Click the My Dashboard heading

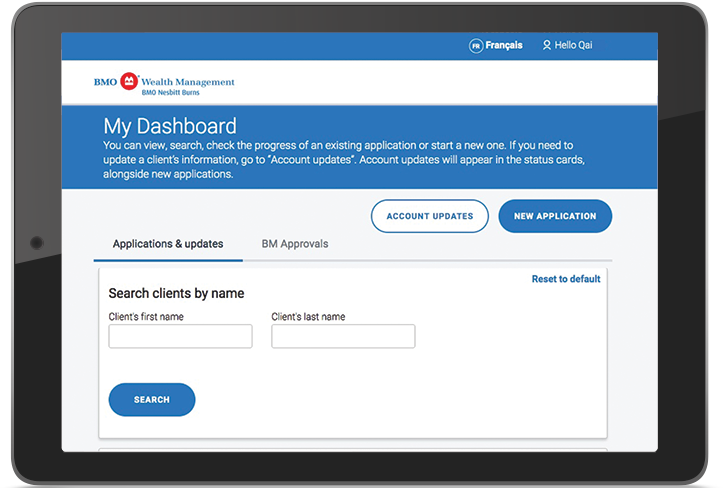(x=170, y=126)
